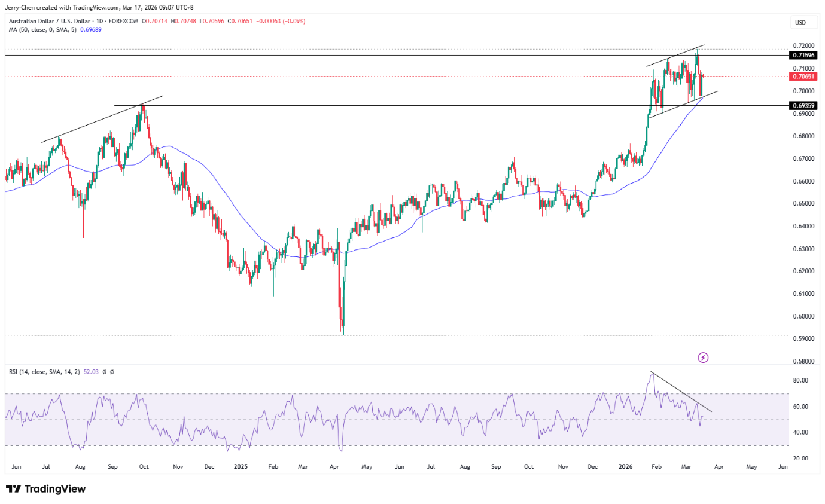Click 0.68000 on the price scale
825x504 pixels.
(x=803, y=136)
